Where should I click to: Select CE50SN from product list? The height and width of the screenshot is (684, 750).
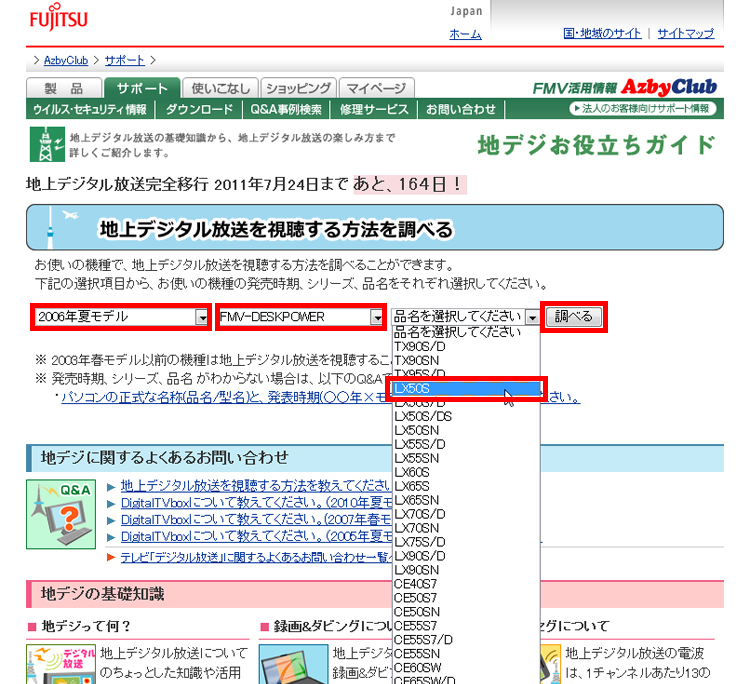(x=466, y=612)
